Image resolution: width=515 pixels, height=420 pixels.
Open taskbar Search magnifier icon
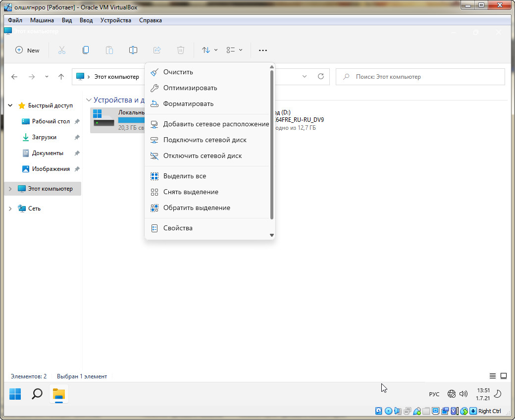tap(37, 394)
